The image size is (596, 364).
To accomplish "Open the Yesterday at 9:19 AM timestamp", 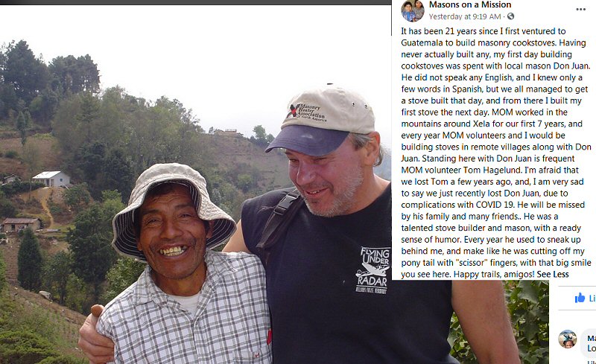I will pos(465,16).
